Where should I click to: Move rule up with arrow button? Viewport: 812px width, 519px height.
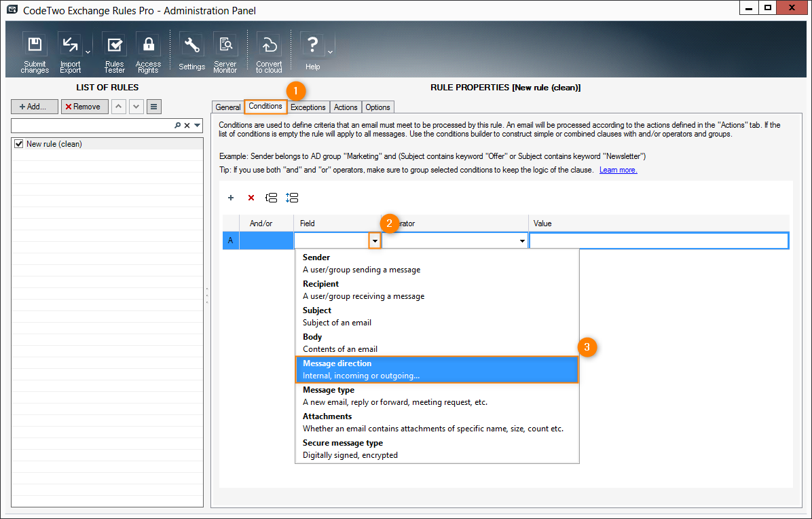119,107
